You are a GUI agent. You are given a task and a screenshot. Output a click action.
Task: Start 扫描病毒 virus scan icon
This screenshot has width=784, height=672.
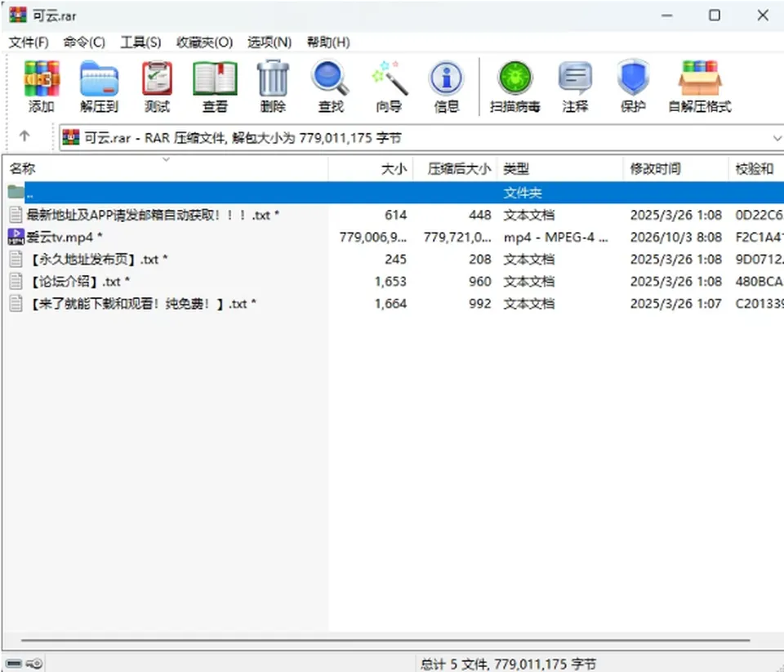click(515, 78)
